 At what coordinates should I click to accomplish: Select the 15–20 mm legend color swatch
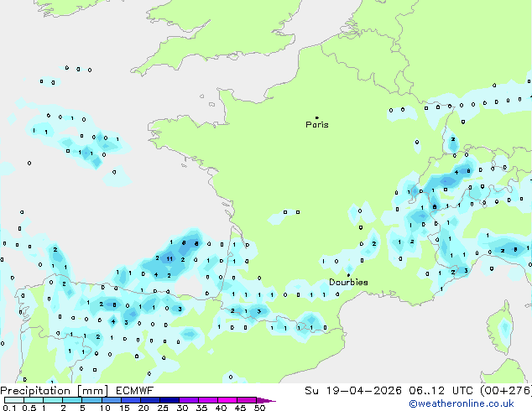click(x=130, y=400)
